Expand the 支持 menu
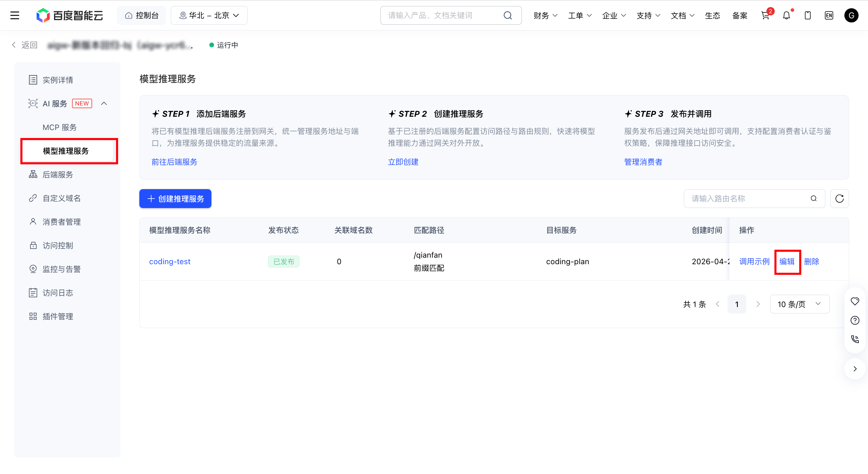The height and width of the screenshot is (474, 868). point(648,16)
